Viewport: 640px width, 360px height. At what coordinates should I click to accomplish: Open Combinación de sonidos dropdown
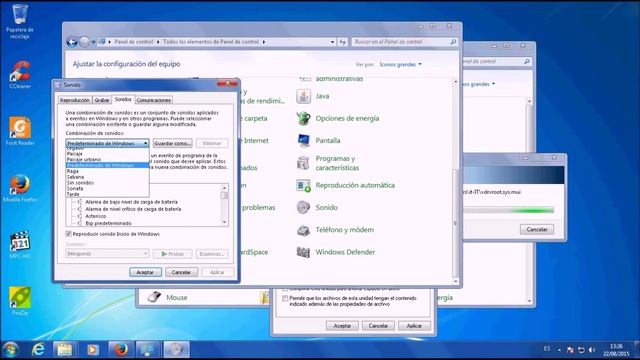107,143
